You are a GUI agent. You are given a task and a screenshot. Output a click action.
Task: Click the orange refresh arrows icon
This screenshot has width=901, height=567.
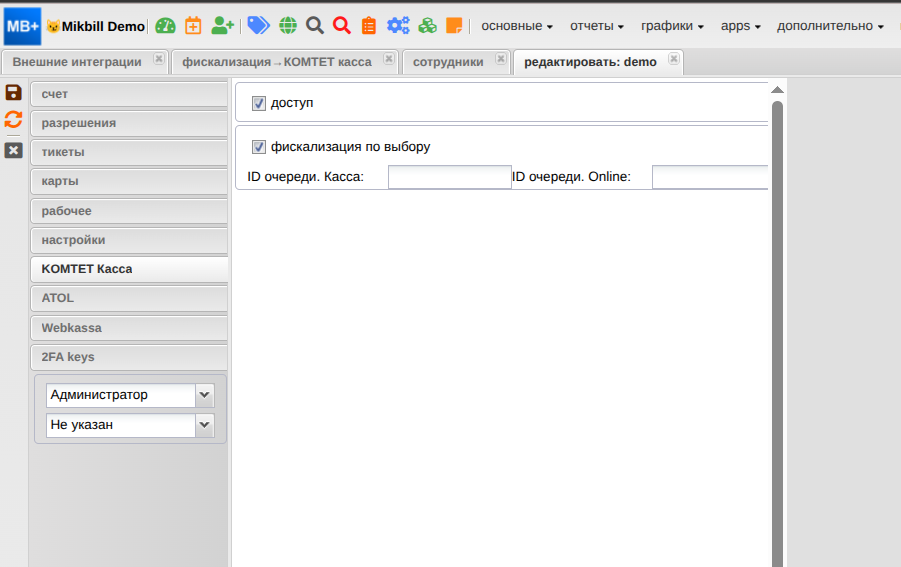(13, 119)
